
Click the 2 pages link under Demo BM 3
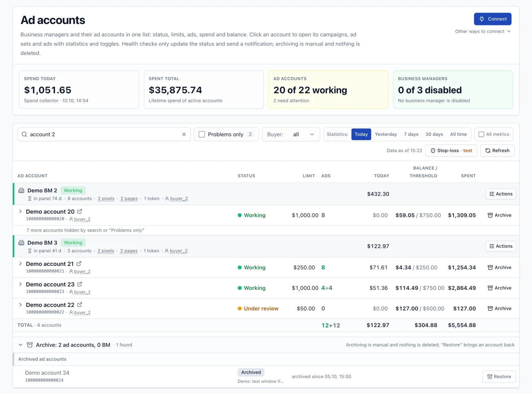click(129, 251)
